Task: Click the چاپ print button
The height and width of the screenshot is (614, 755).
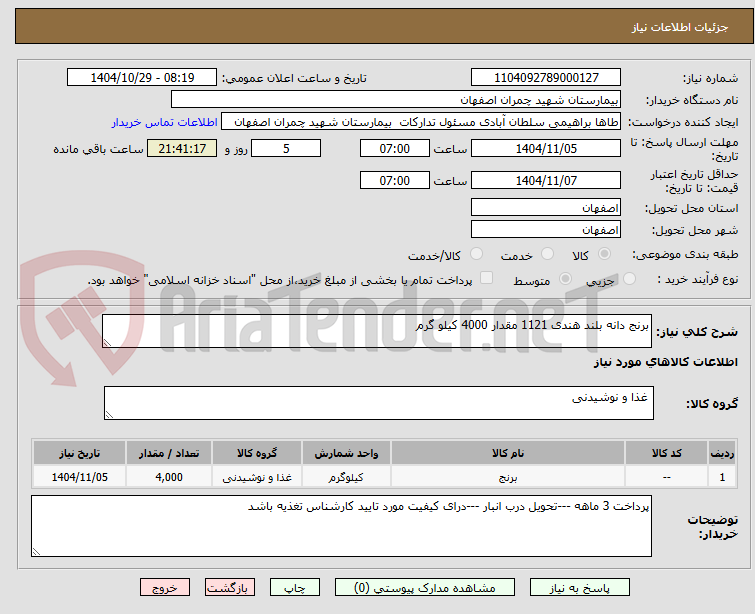Action: tap(295, 588)
